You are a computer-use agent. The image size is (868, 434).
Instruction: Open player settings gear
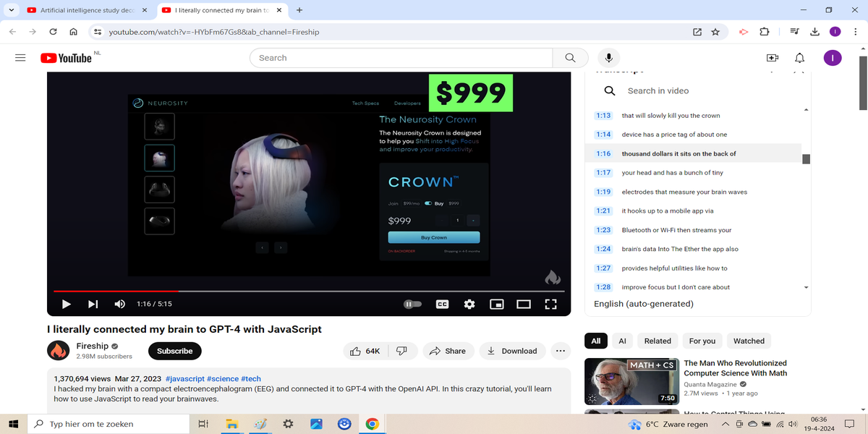pos(469,305)
